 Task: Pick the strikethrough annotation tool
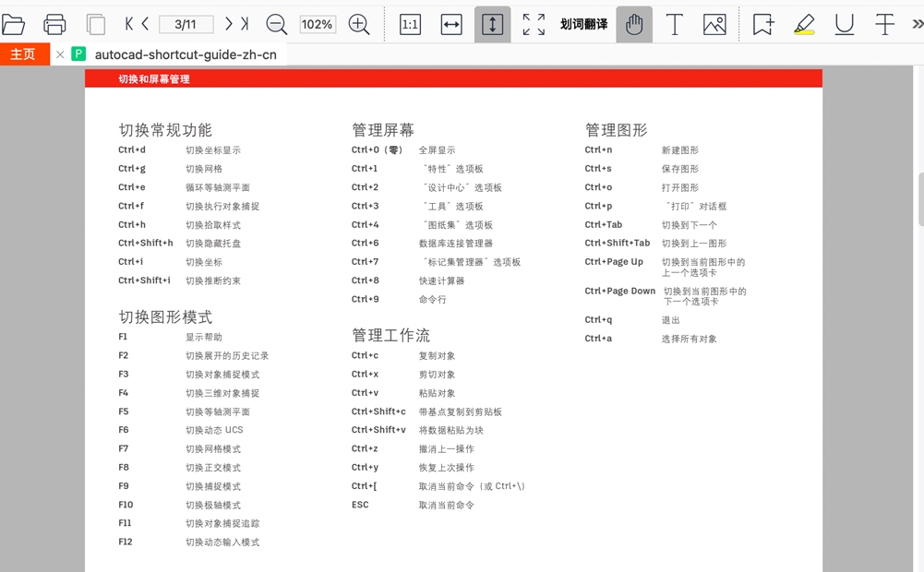(883, 25)
